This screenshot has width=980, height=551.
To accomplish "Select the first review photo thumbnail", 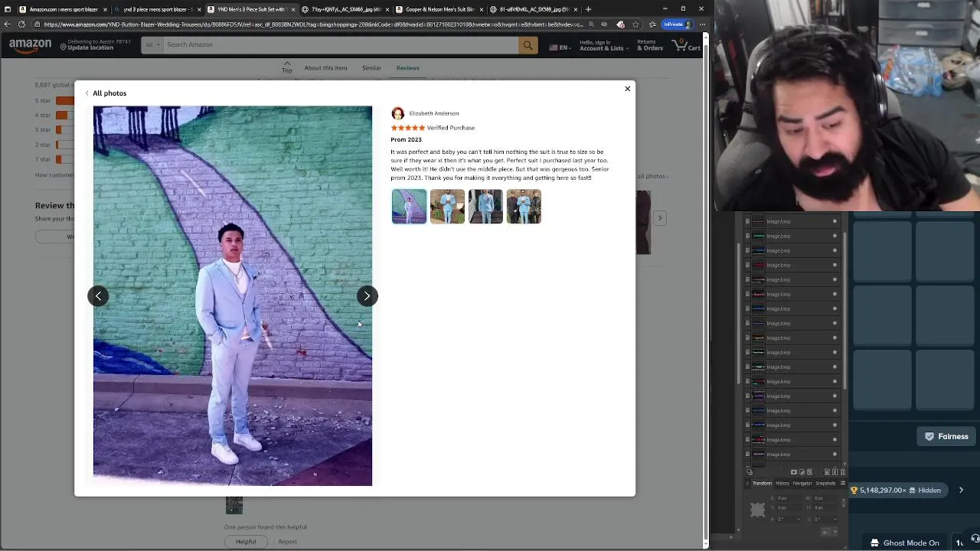I will pos(409,207).
